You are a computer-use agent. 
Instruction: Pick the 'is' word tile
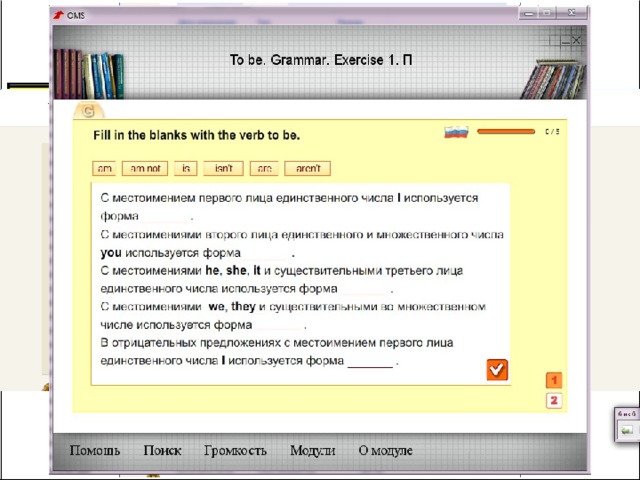coord(186,168)
